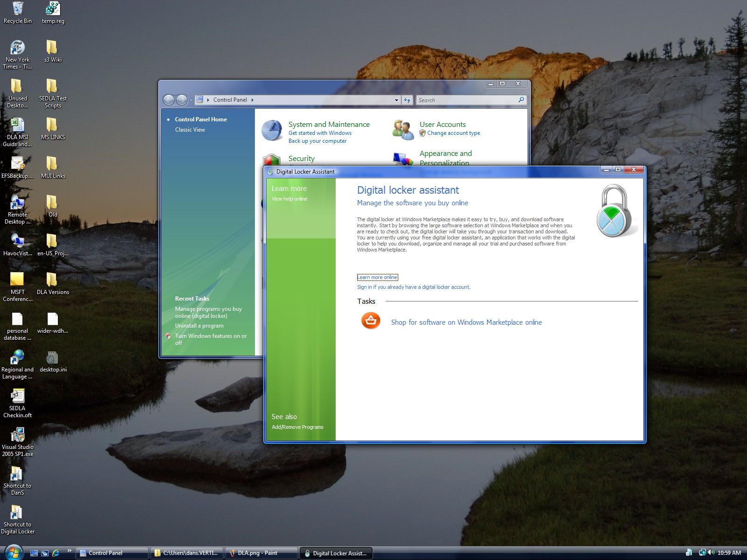Switch to Classic View

coord(190,130)
